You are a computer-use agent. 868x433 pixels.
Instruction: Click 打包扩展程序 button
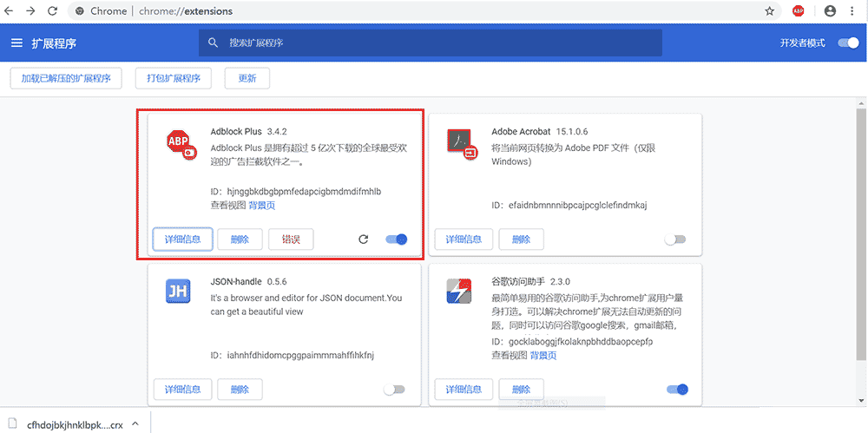point(174,79)
